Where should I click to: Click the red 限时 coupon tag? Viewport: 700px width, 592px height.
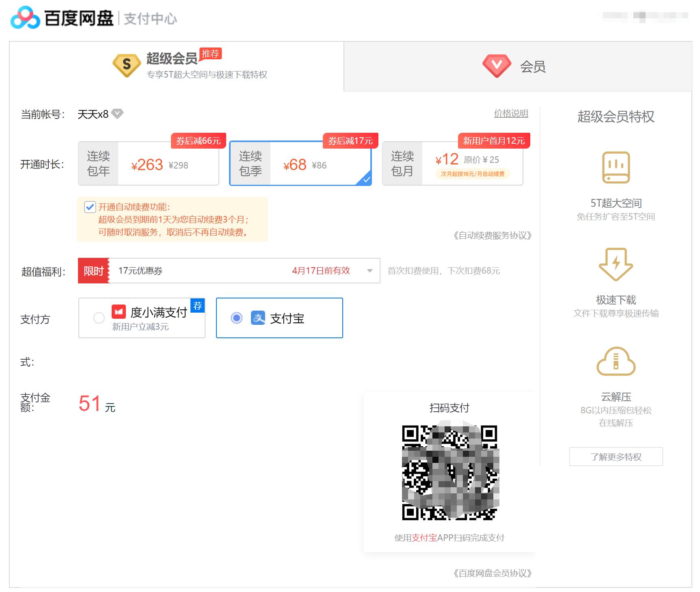(x=94, y=271)
